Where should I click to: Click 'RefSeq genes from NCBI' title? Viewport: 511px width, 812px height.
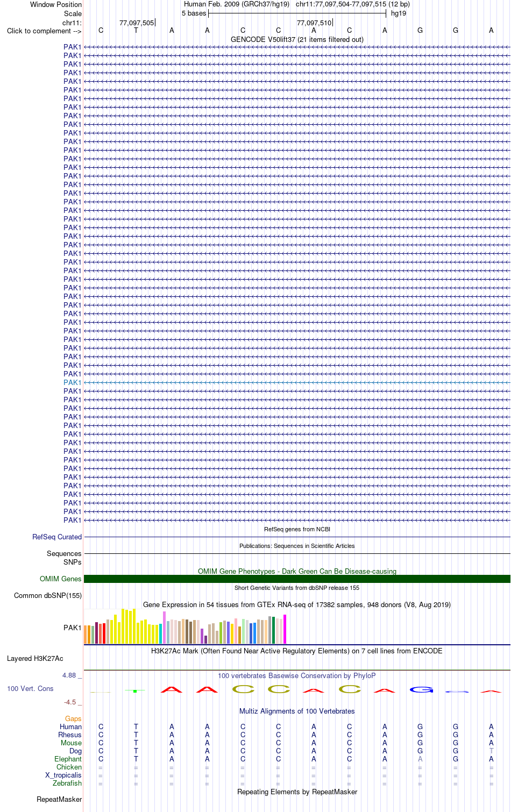297,529
